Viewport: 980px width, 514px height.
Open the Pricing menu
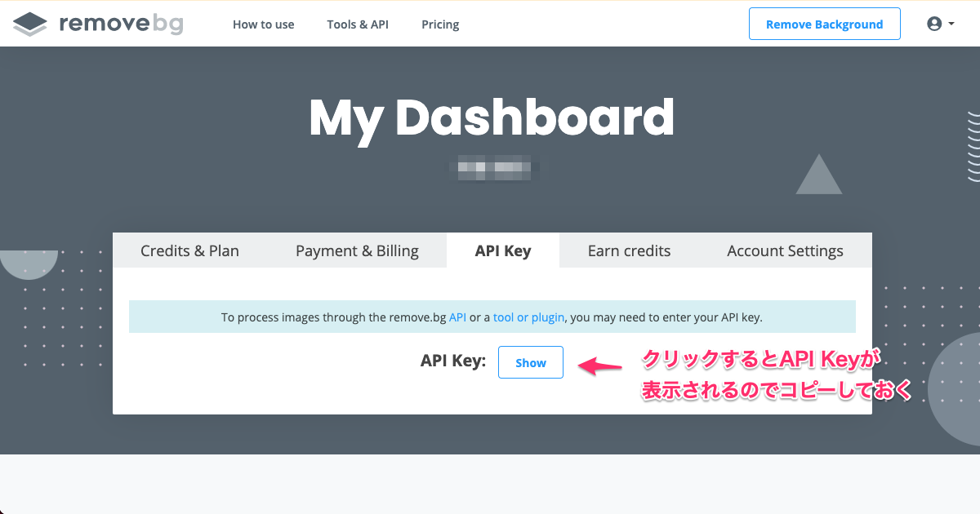pyautogui.click(x=439, y=24)
